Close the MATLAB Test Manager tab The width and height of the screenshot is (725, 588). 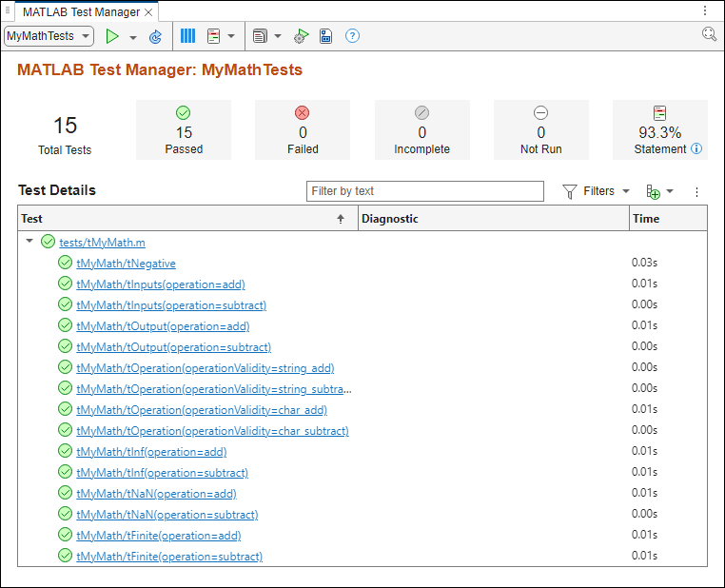(x=148, y=12)
